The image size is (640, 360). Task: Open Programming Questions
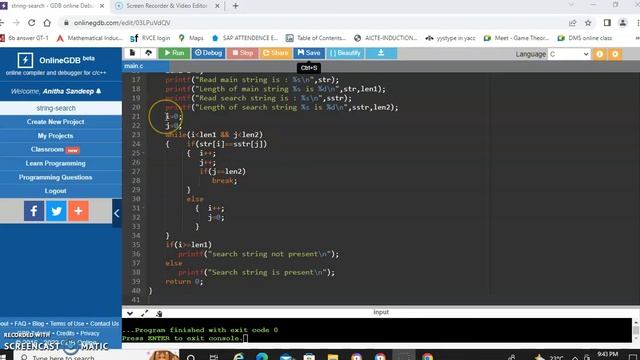click(56, 177)
